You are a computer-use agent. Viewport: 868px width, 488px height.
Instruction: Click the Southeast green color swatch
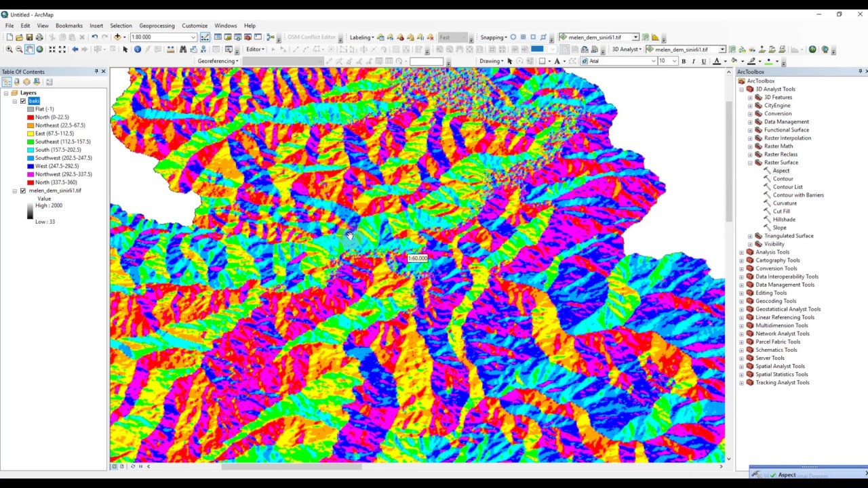pyautogui.click(x=31, y=142)
